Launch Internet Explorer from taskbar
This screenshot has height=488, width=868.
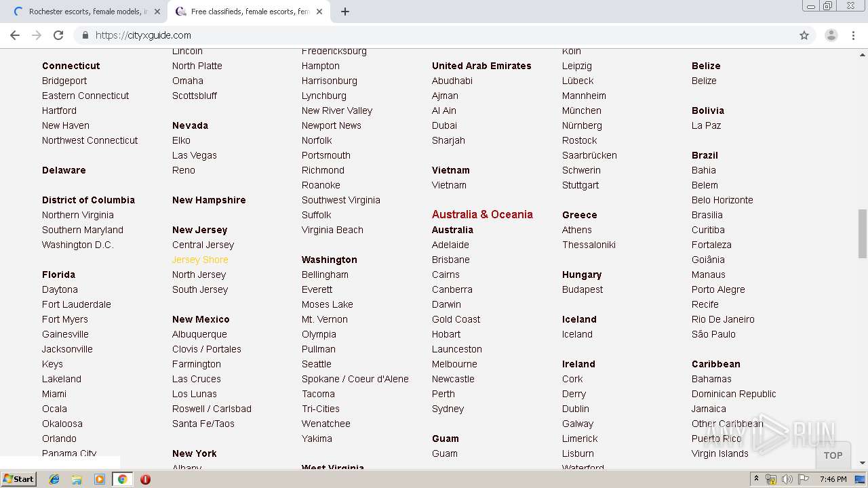coord(54,479)
